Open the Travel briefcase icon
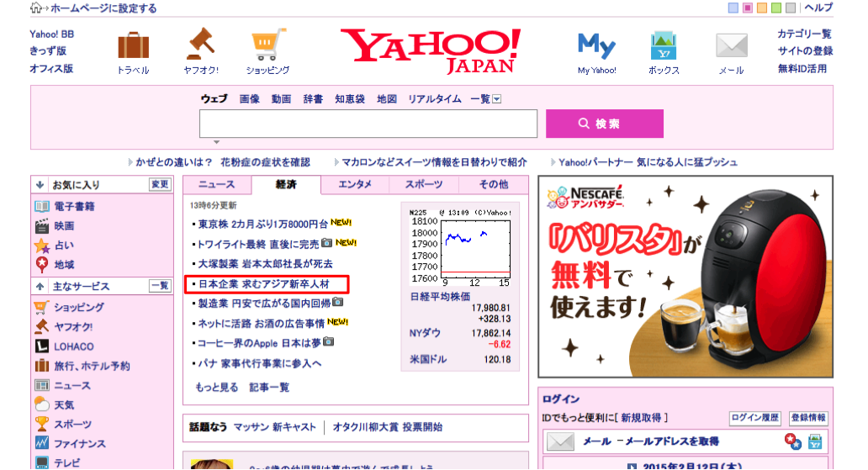868x470 pixels. click(133, 45)
